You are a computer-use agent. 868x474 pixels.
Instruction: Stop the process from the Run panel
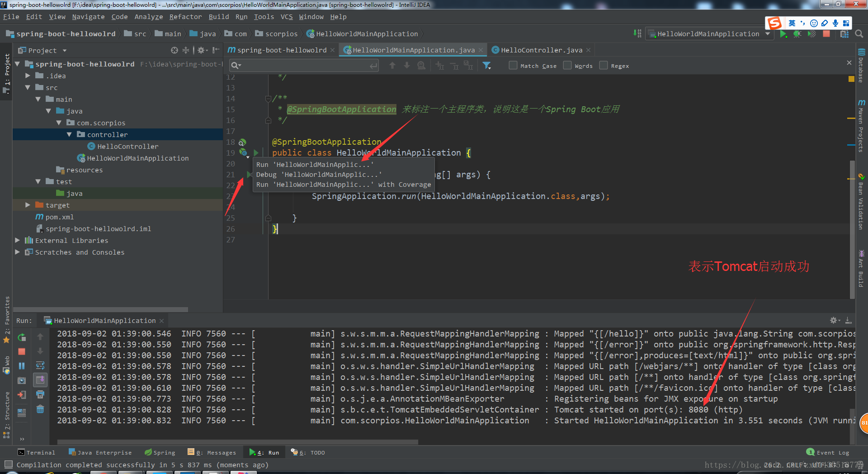point(22,351)
